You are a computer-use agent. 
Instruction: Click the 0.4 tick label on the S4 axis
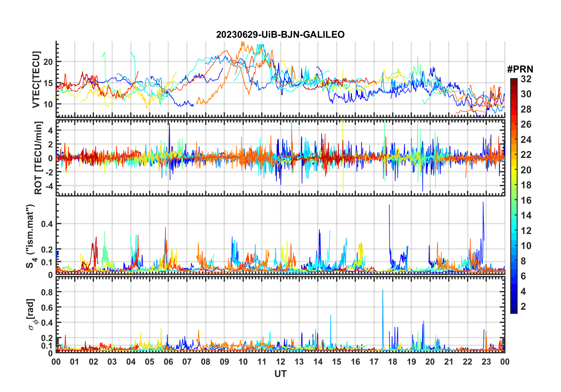coord(47,224)
